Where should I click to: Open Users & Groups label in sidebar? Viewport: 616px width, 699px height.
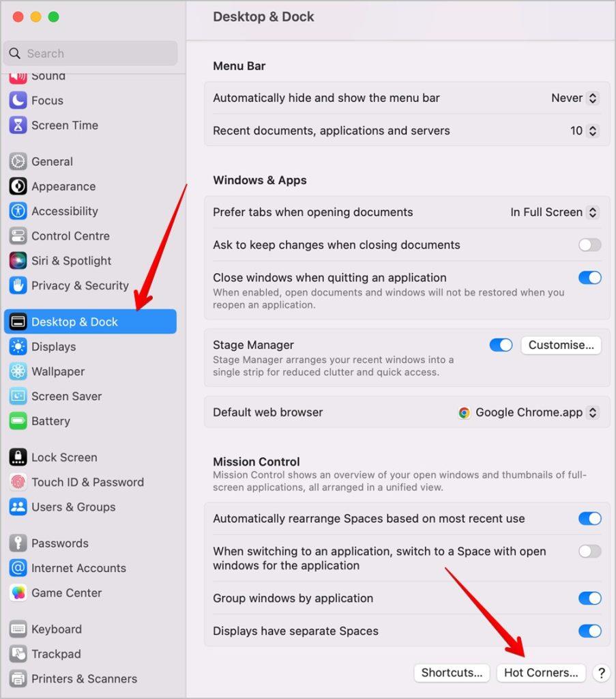(74, 507)
